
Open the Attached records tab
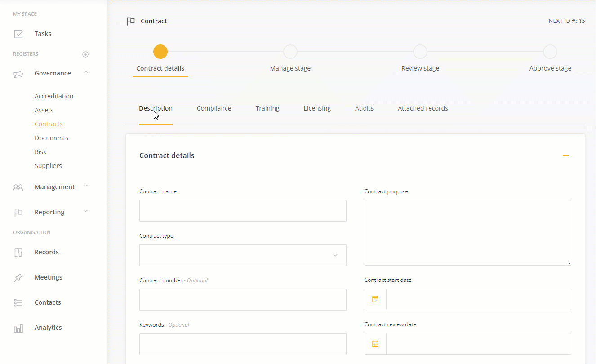(423, 108)
